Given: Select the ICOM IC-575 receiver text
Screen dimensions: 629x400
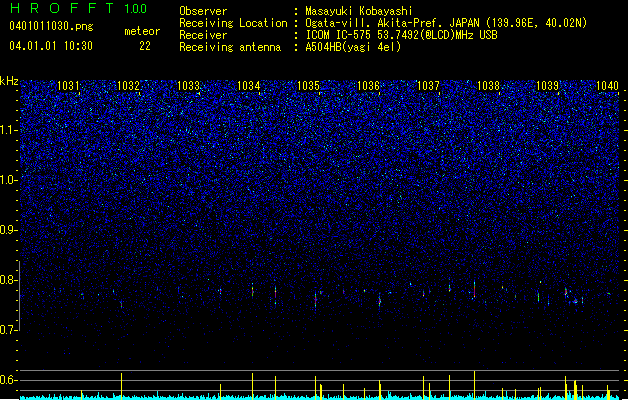Looking at the screenshot, I should pos(401,35).
